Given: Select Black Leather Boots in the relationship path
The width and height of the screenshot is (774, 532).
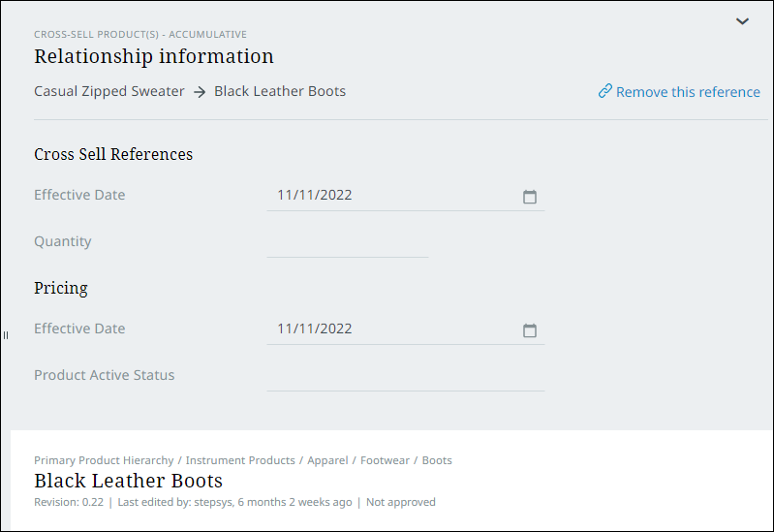Looking at the screenshot, I should click(280, 92).
